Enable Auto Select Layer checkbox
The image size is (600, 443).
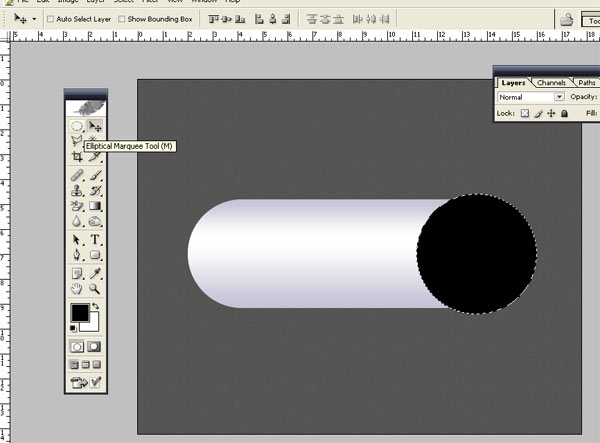(x=50, y=19)
